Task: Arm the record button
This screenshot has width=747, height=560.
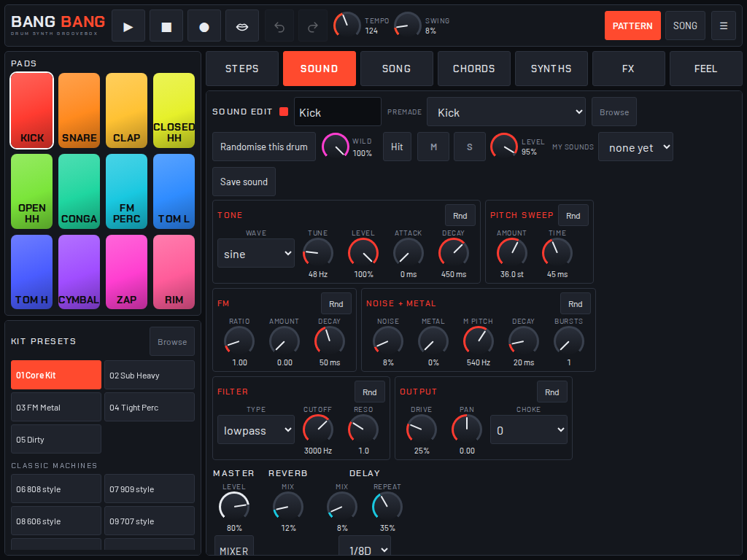Action: coord(204,26)
